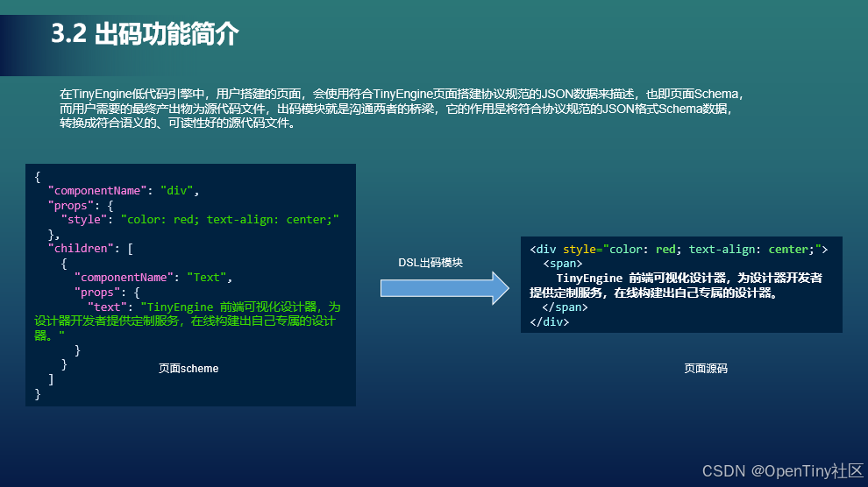Click the closing </div> tag
This screenshot has width=868, height=487.
pyautogui.click(x=549, y=321)
